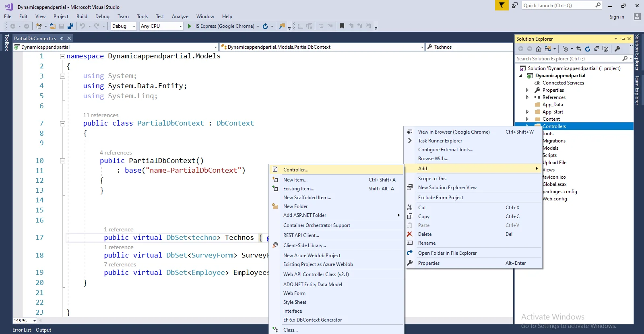Click the Quick Launch search field
Image resolution: width=644 pixels, height=334 pixels.
click(x=557, y=5)
